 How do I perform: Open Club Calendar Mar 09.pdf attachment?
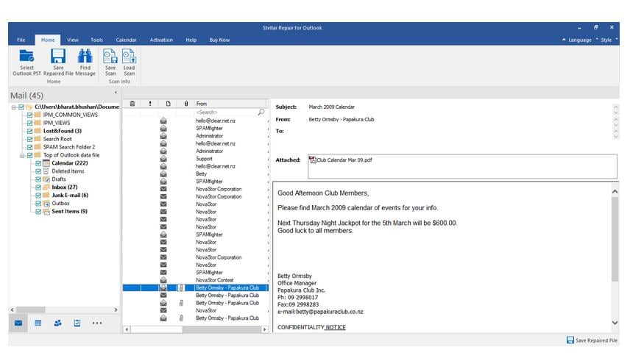pos(341,160)
